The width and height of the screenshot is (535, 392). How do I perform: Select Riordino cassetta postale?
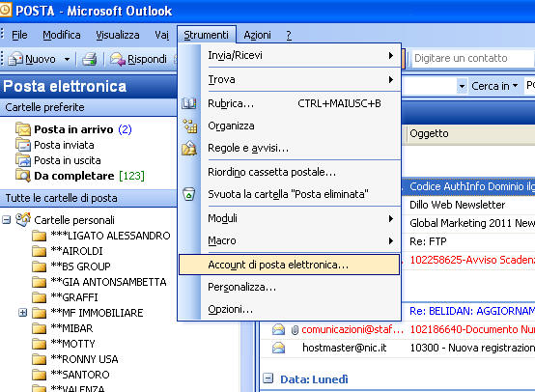click(290, 172)
